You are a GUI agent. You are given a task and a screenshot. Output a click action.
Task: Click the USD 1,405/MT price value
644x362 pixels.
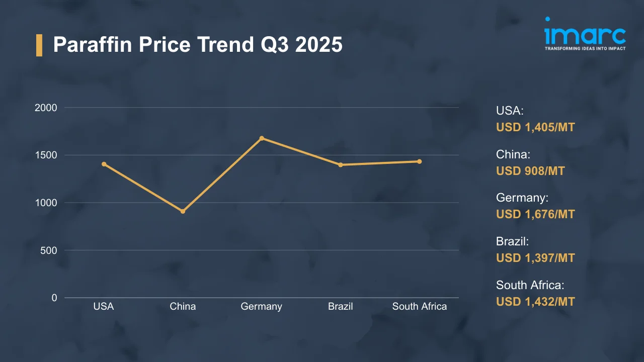535,127
